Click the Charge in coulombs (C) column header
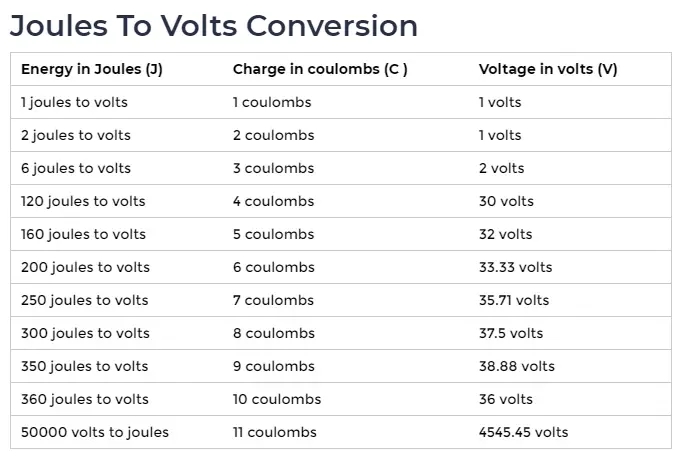Image resolution: width=688 pixels, height=468 pixels. point(320,69)
